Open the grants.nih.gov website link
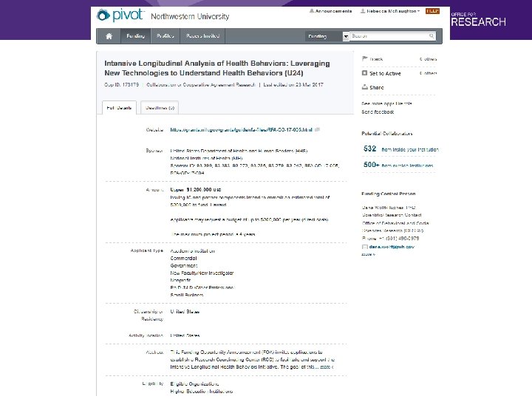The height and width of the screenshot is (399, 532). pos(241,129)
